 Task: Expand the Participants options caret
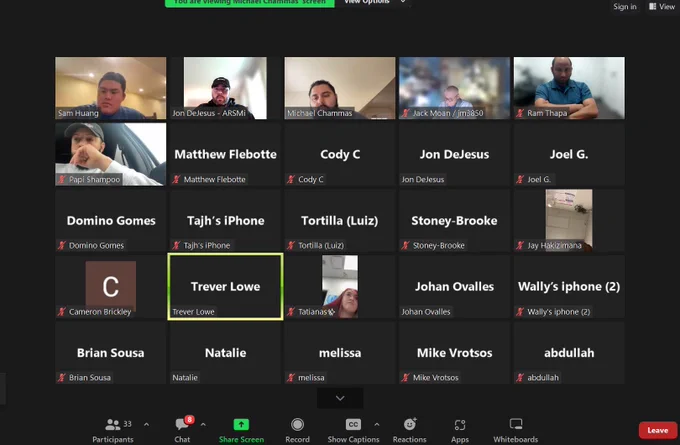[146, 424]
